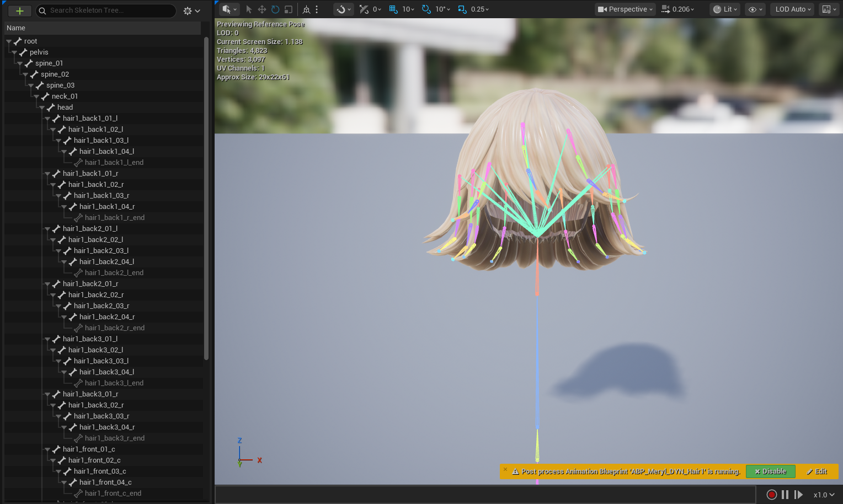Viewport: 843px width, 504px height.
Task: Open preview scene settings image icon menu
Action: click(x=829, y=9)
